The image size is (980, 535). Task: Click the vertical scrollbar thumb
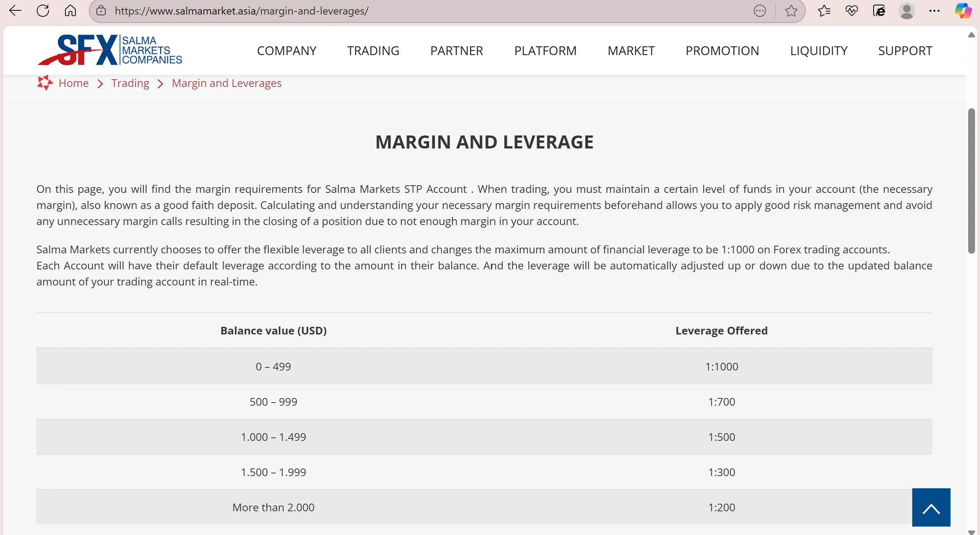click(x=971, y=181)
